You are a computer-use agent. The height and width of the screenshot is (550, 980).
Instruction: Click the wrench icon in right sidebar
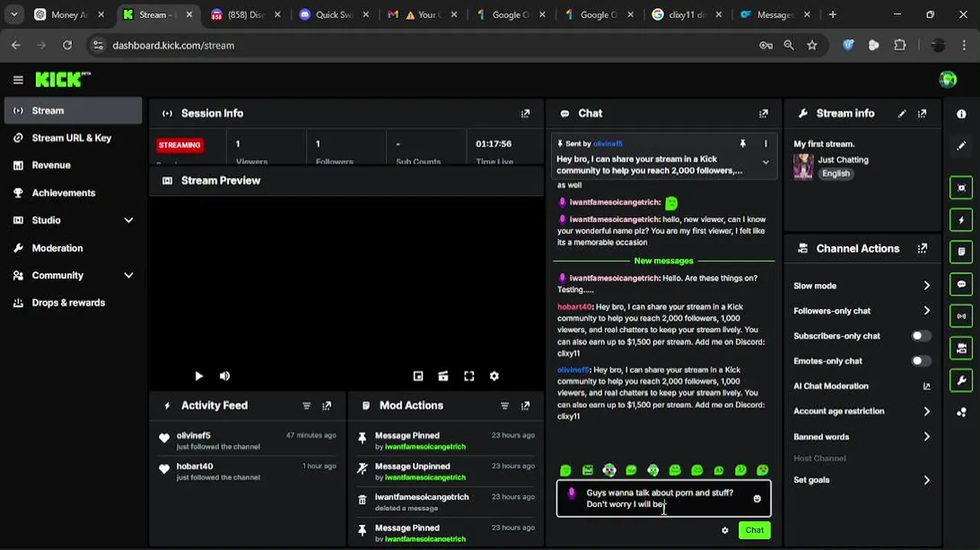[961, 380]
